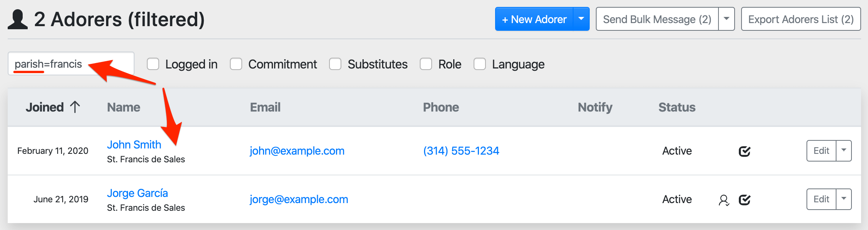
Task: Enable the Logged in filter checkbox
Action: click(153, 64)
